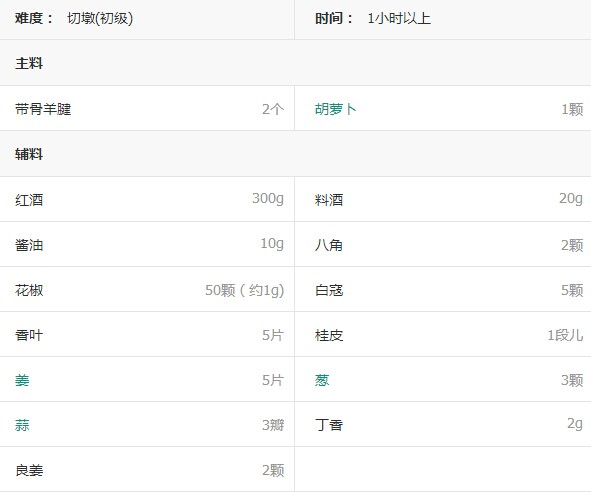
Task: Click the 300g quantity for 红酒
Action: 268,198
